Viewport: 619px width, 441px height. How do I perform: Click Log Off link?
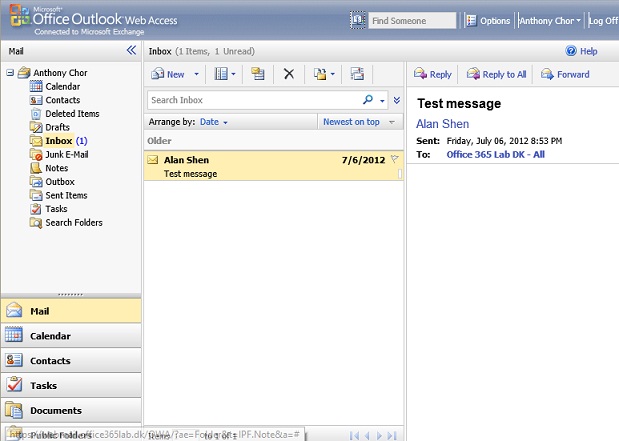tap(603, 21)
